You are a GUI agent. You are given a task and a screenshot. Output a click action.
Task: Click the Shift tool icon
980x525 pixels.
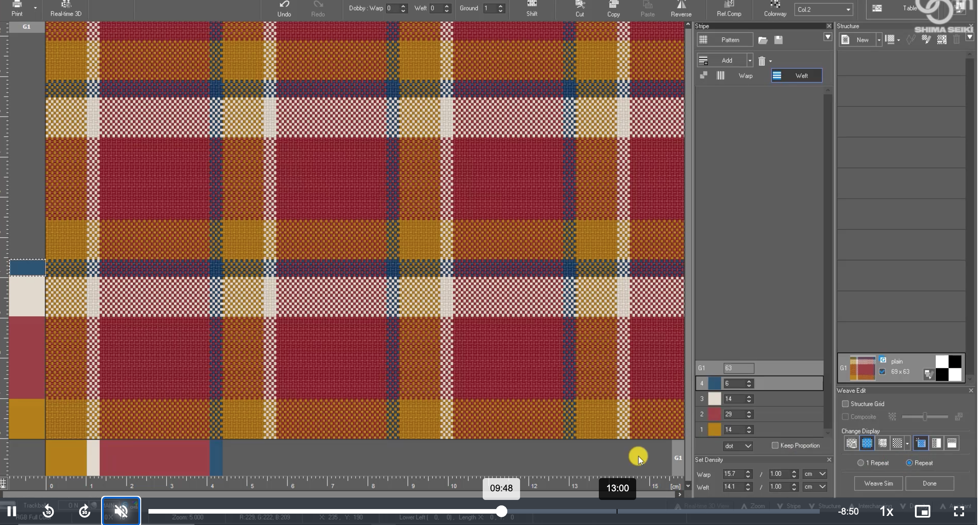[532, 4]
